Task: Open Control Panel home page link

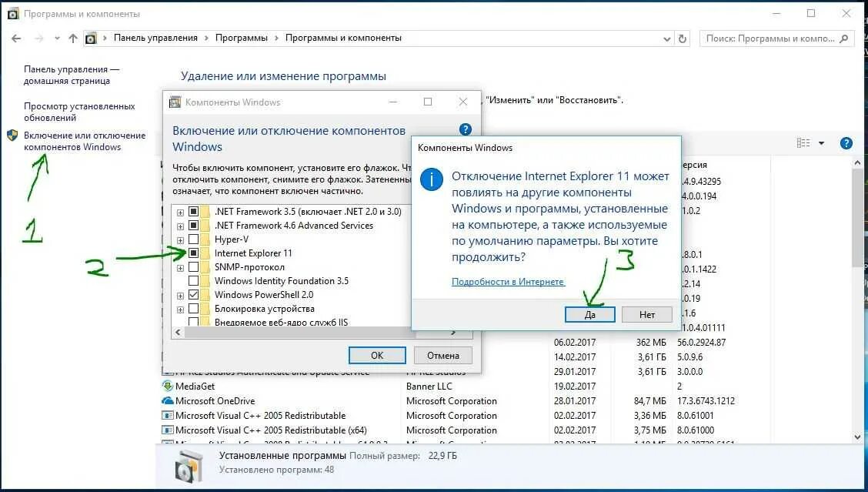Action: (x=72, y=75)
